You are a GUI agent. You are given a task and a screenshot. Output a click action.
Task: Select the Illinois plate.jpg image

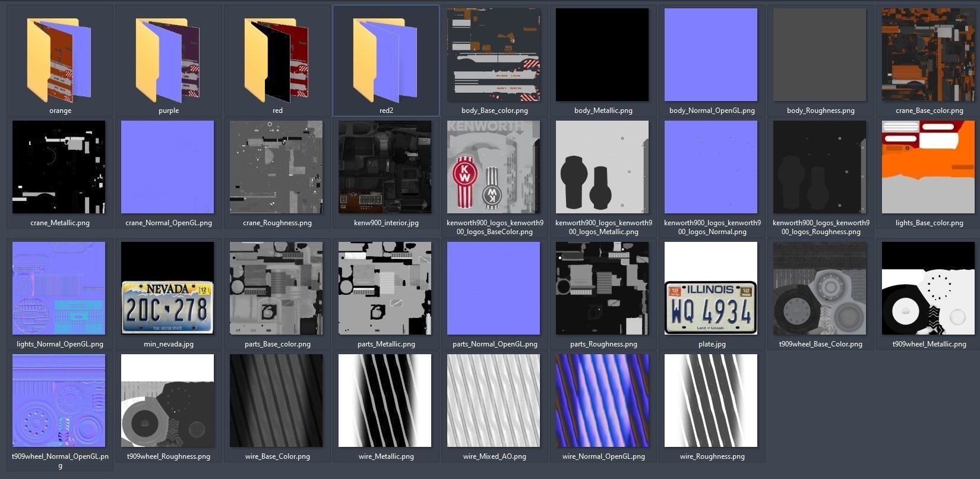712,288
